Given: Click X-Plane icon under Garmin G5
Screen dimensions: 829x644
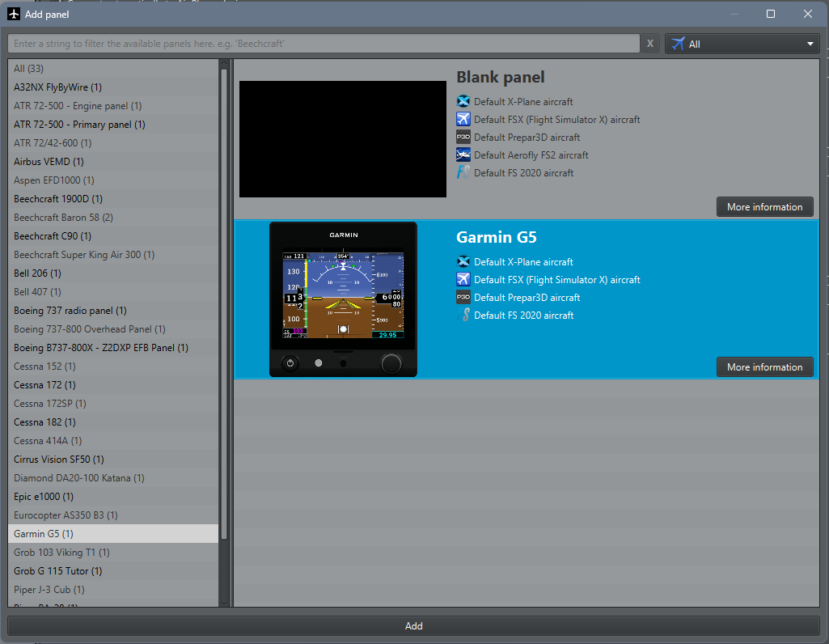Looking at the screenshot, I should click(463, 262).
